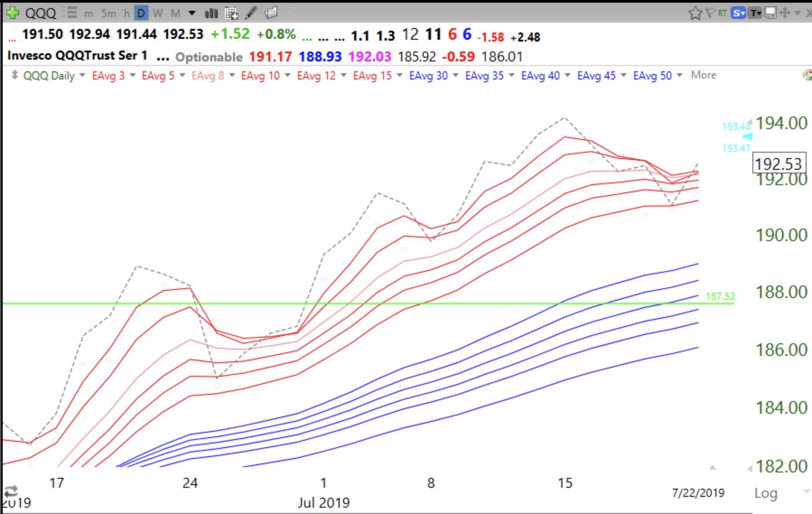
Task: Open the EAvg 5 dropdown arrow
Action: tap(182, 75)
